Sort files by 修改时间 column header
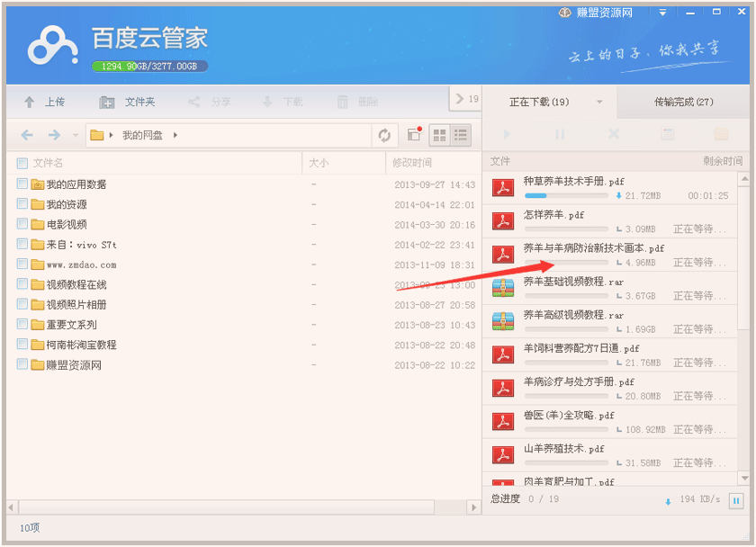Viewport: 756px width, 547px height. click(412, 163)
